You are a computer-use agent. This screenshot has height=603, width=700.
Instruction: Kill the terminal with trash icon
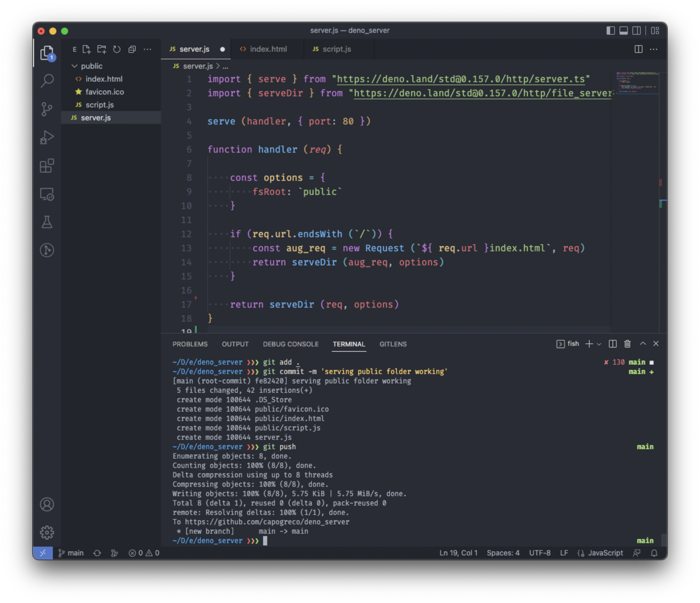(x=628, y=344)
